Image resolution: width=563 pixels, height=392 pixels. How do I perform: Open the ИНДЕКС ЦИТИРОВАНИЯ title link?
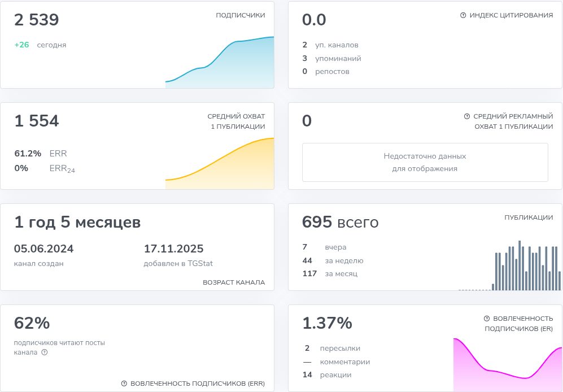pyautogui.click(x=511, y=16)
